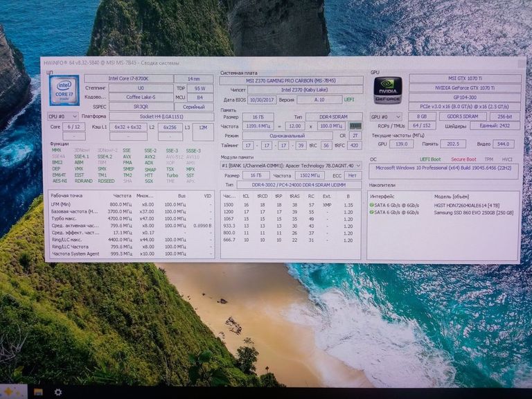The width and height of the screenshot is (532, 399).
Task: Click the GPU clock value 139.0
Action: [401, 144]
